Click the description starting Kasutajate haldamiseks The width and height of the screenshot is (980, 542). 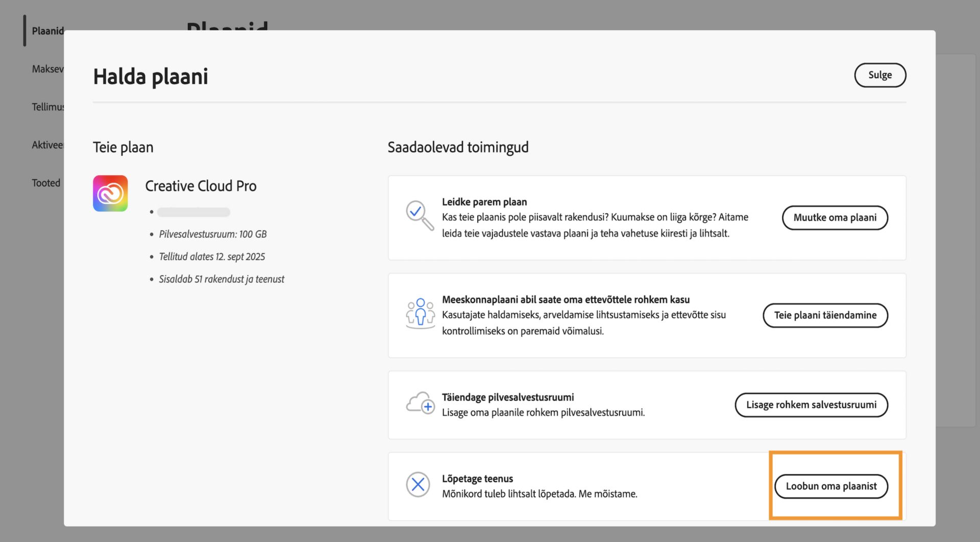tap(584, 323)
